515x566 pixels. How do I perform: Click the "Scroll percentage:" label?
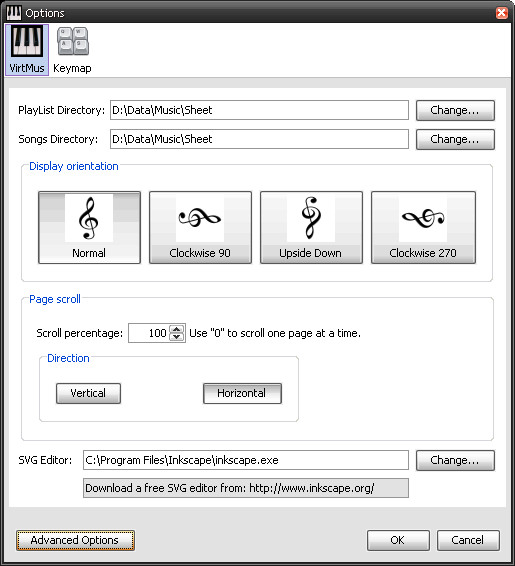pos(80,333)
